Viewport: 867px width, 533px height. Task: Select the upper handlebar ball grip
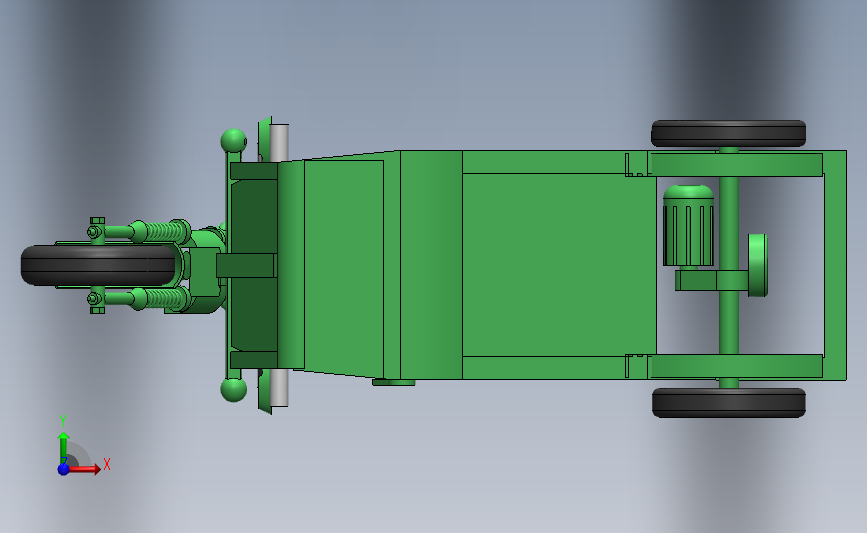tap(233, 140)
